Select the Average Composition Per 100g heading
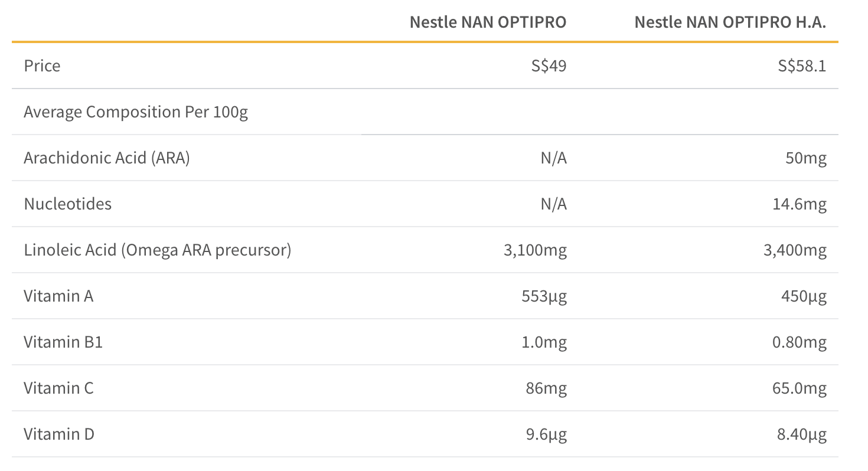 click(x=136, y=112)
